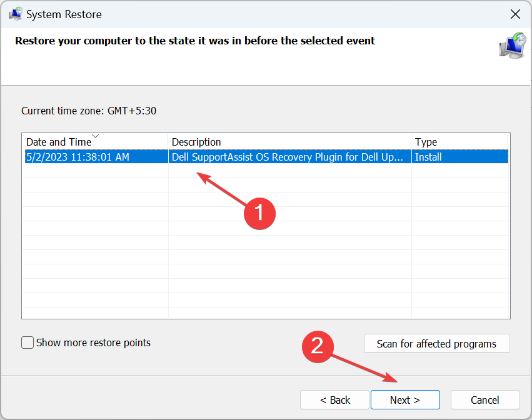Close the System Restore window

[x=515, y=14]
